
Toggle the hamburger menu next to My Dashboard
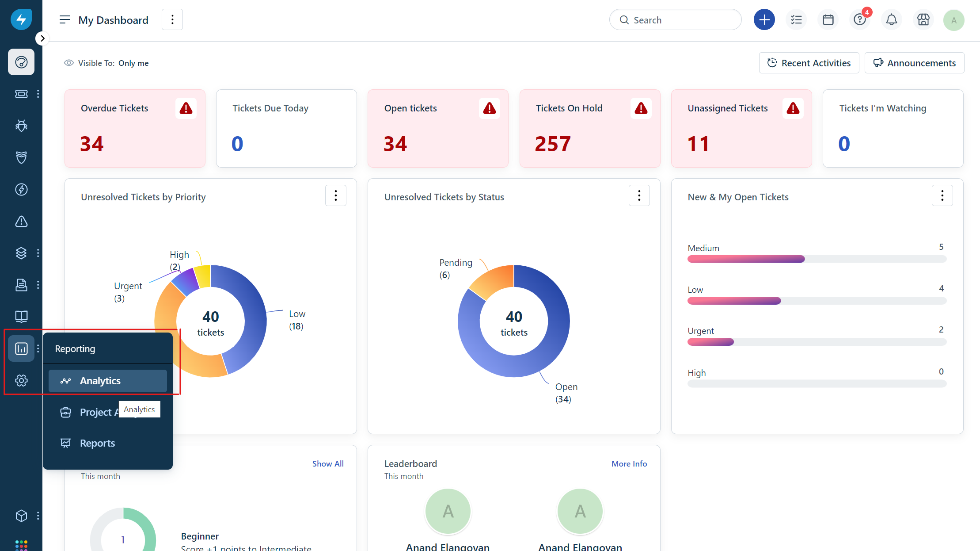65,20
